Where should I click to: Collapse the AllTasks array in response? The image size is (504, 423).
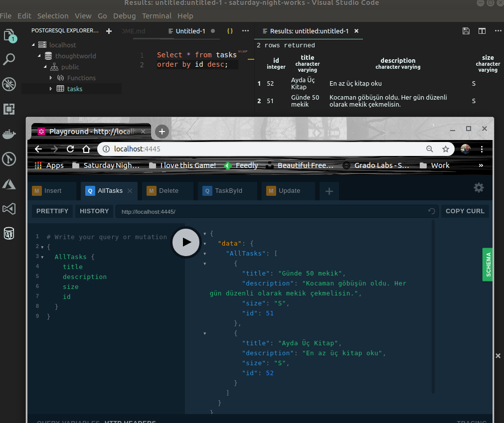click(205, 254)
